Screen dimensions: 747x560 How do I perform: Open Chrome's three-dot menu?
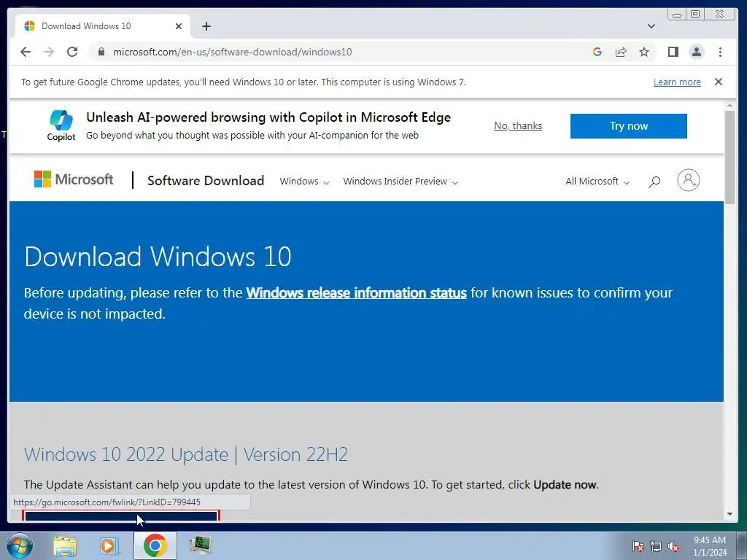pyautogui.click(x=720, y=52)
